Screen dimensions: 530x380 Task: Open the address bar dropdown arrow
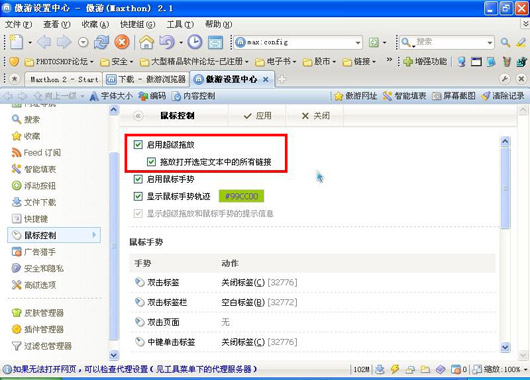pyautogui.click(x=358, y=43)
